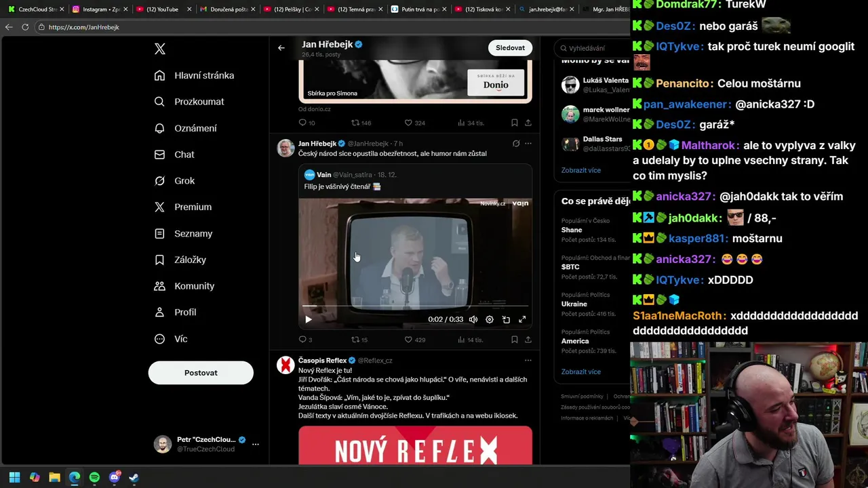Open File Explorer from the taskbar
This screenshot has width=868, height=488.
pos(54,477)
